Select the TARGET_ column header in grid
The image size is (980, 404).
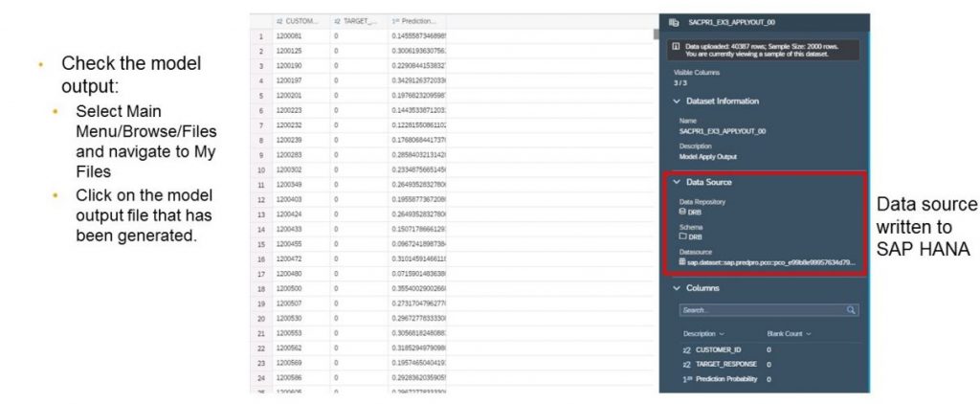[359, 20]
